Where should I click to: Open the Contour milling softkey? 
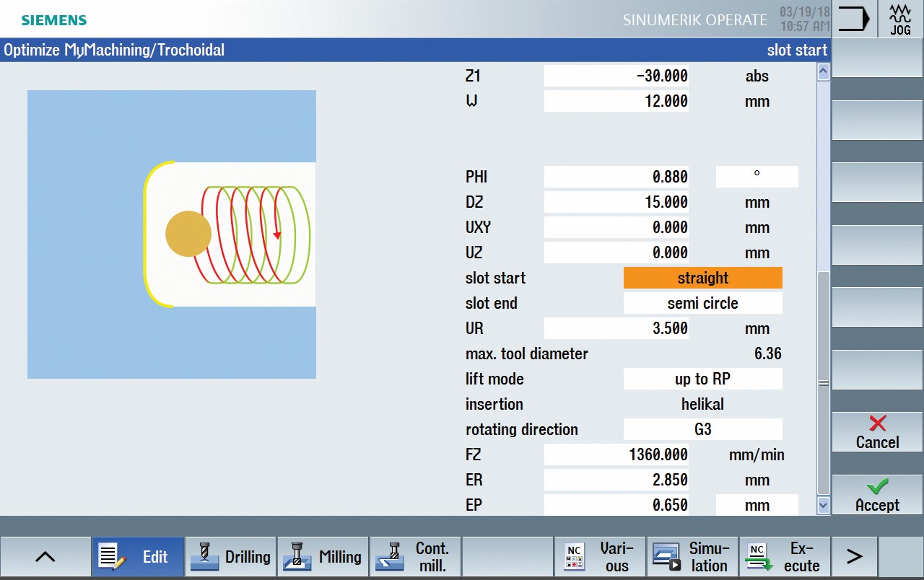(415, 557)
